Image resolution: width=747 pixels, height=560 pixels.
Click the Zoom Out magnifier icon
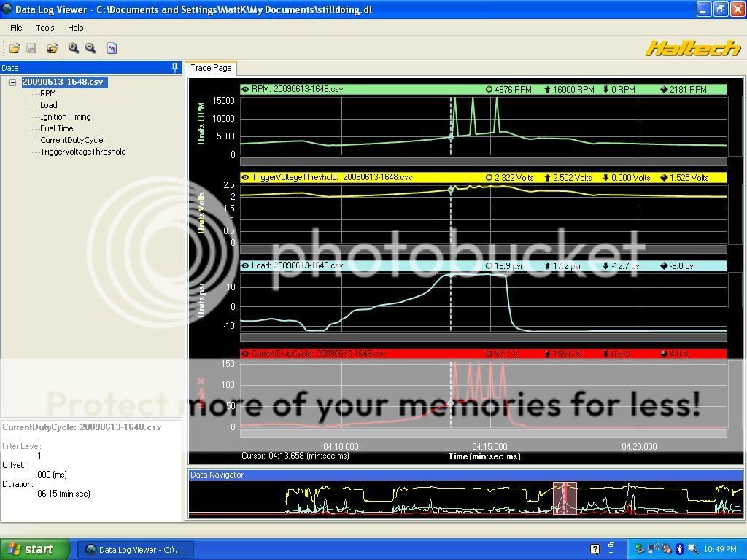point(90,48)
